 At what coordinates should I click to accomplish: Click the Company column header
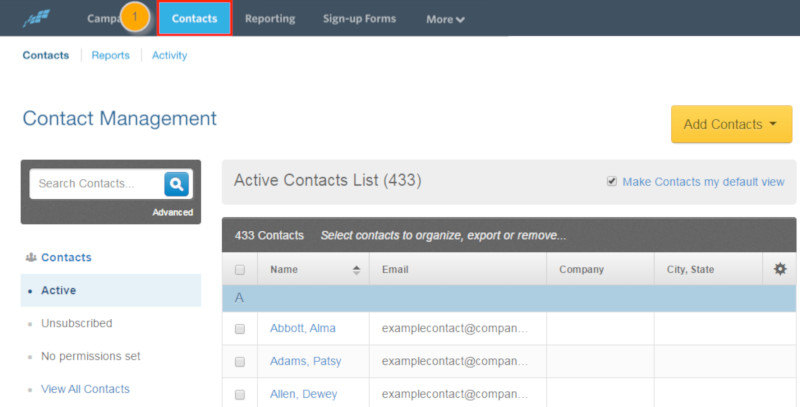point(600,269)
